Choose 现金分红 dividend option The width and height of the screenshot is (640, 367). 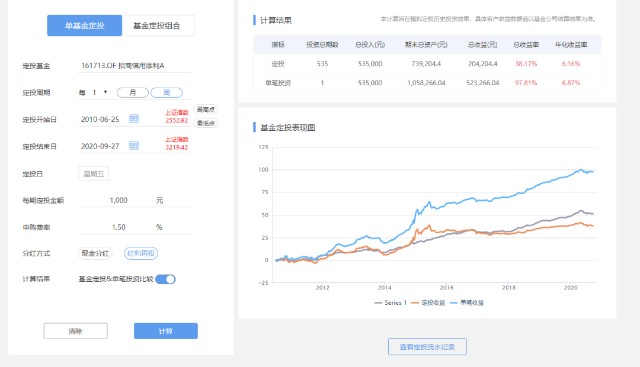coord(95,253)
